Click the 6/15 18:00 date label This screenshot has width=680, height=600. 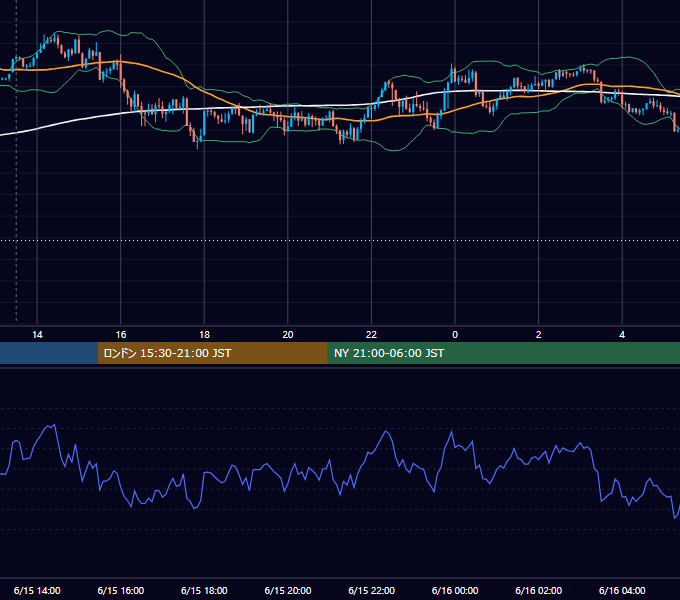(x=204, y=590)
